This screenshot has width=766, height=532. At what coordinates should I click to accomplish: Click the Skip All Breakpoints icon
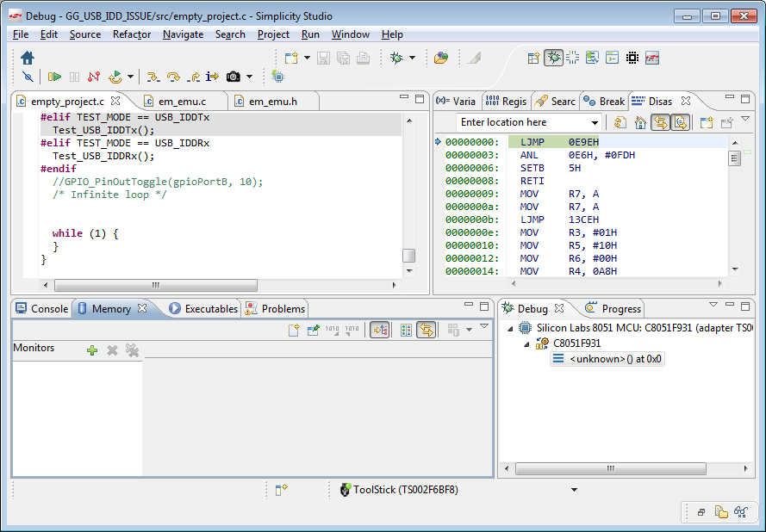(28, 77)
